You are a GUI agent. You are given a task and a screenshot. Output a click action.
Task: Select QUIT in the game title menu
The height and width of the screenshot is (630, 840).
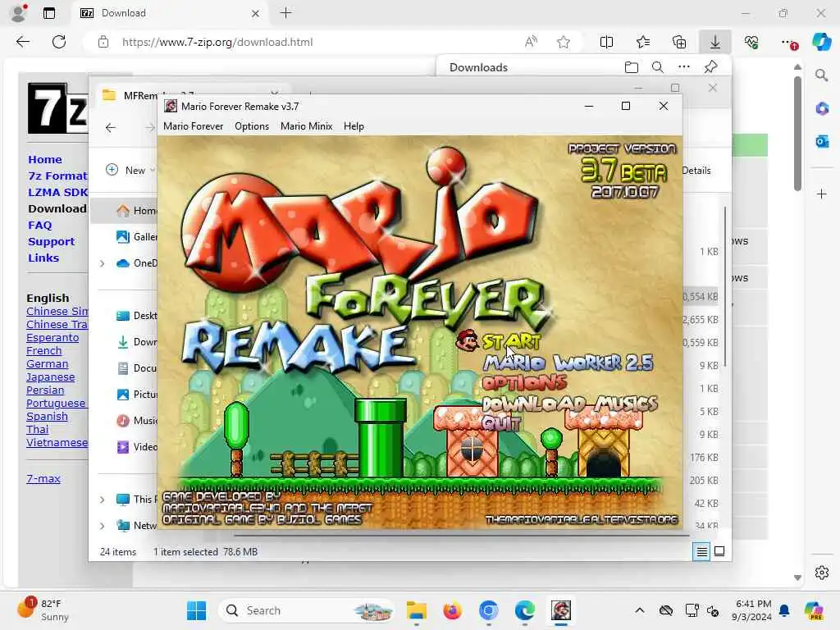(x=501, y=423)
